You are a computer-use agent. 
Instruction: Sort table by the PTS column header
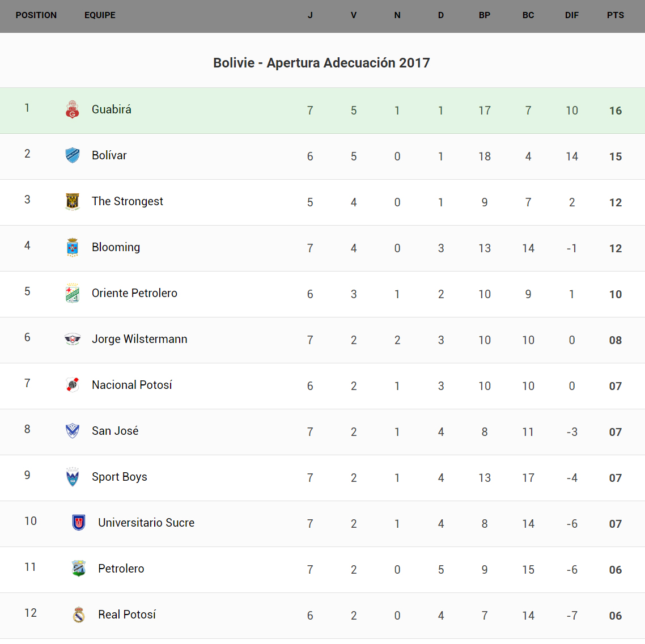click(615, 15)
